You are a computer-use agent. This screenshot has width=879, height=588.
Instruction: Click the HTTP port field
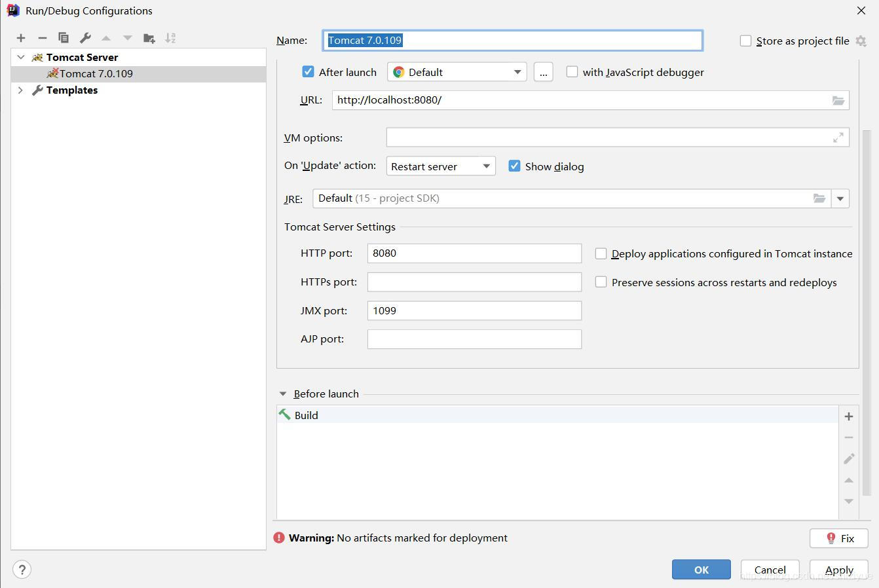coord(474,253)
